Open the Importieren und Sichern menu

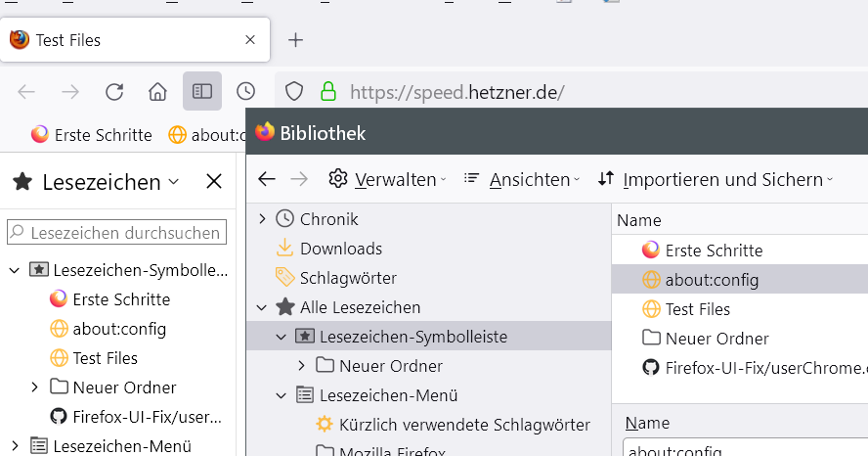tap(715, 179)
